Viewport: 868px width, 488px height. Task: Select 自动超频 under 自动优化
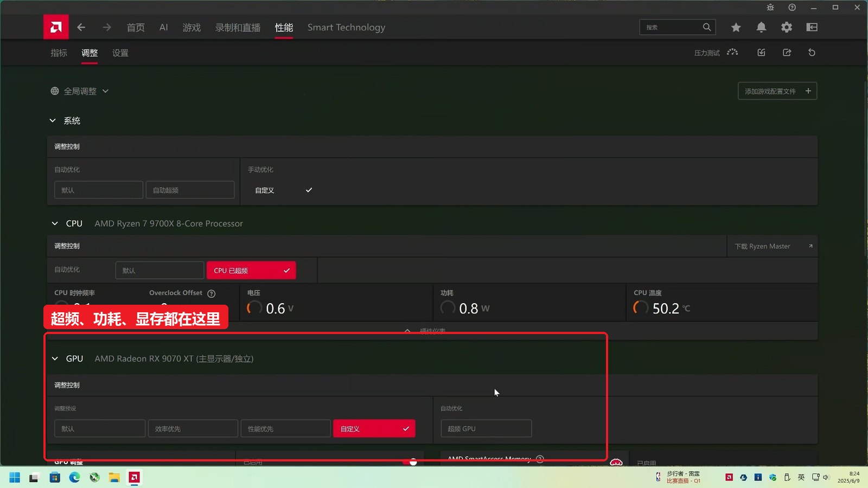coord(190,190)
